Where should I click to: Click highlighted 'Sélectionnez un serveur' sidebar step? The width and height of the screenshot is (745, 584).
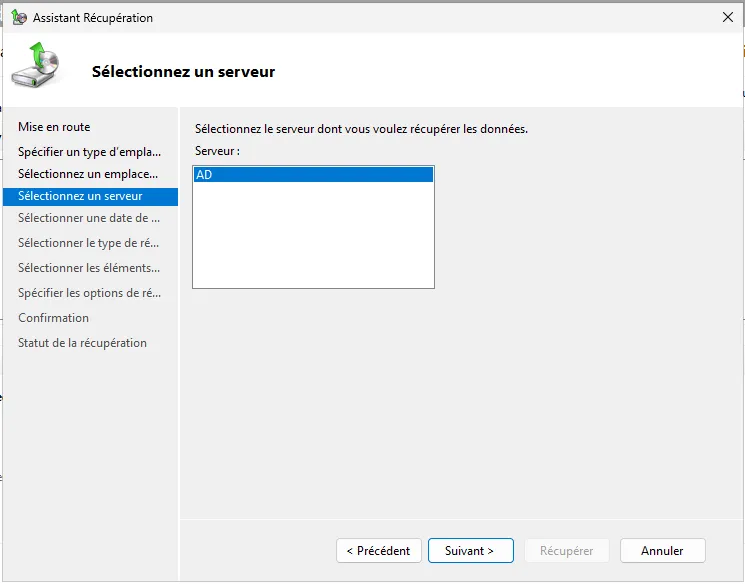point(80,196)
